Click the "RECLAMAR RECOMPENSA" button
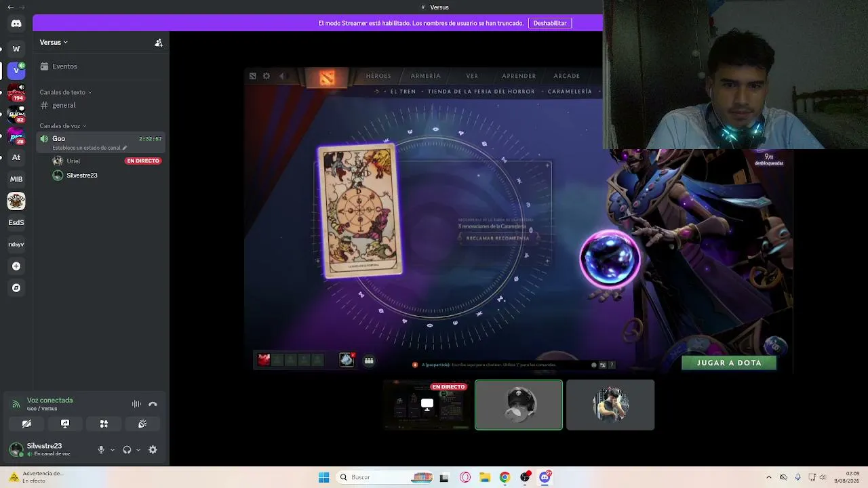This screenshot has height=488, width=868. click(x=498, y=239)
